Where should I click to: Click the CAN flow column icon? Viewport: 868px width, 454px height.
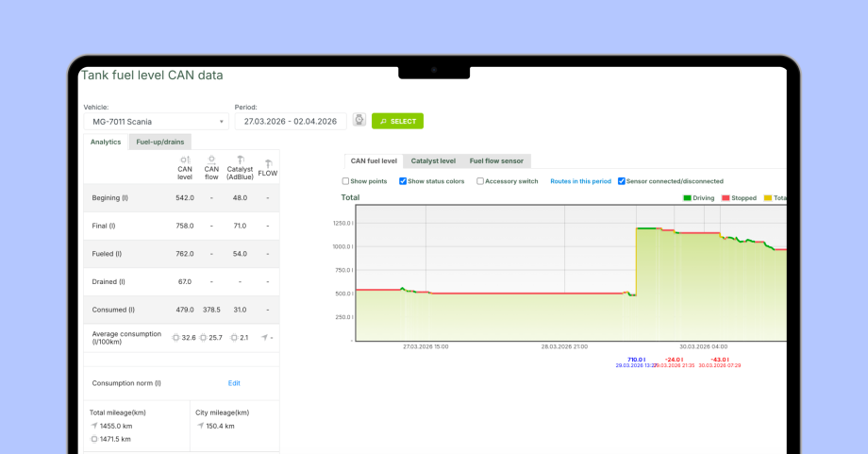(x=211, y=160)
